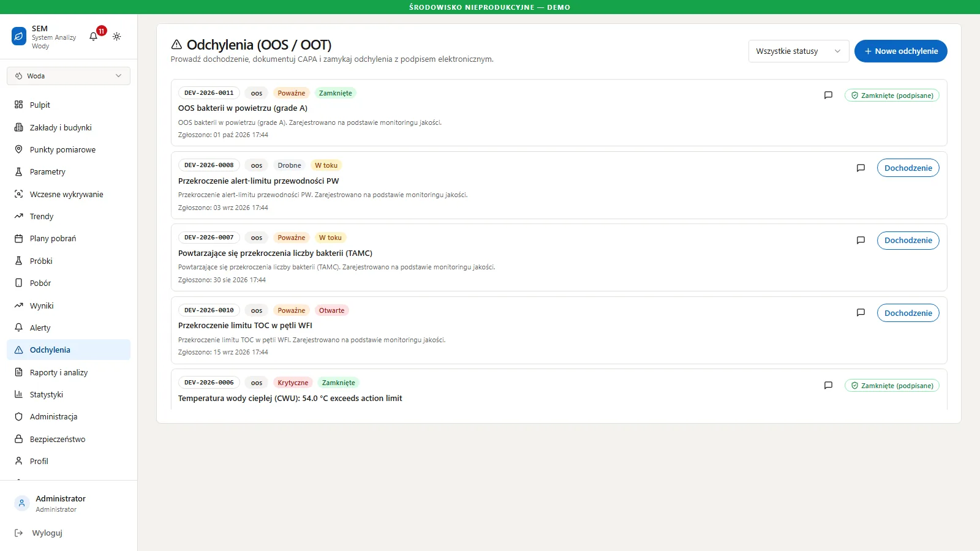Click the Administracja shield icon
The image size is (980, 551).
click(x=18, y=417)
